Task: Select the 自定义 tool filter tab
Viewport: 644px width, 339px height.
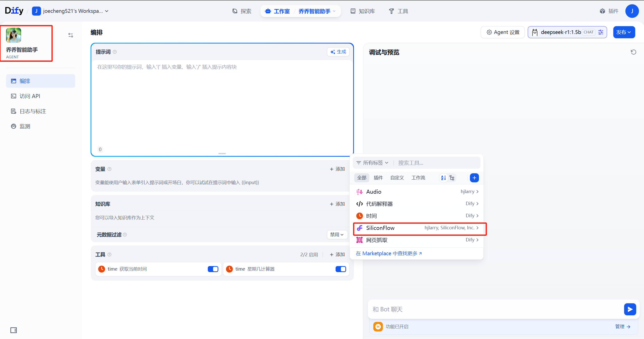Action: [x=397, y=178]
